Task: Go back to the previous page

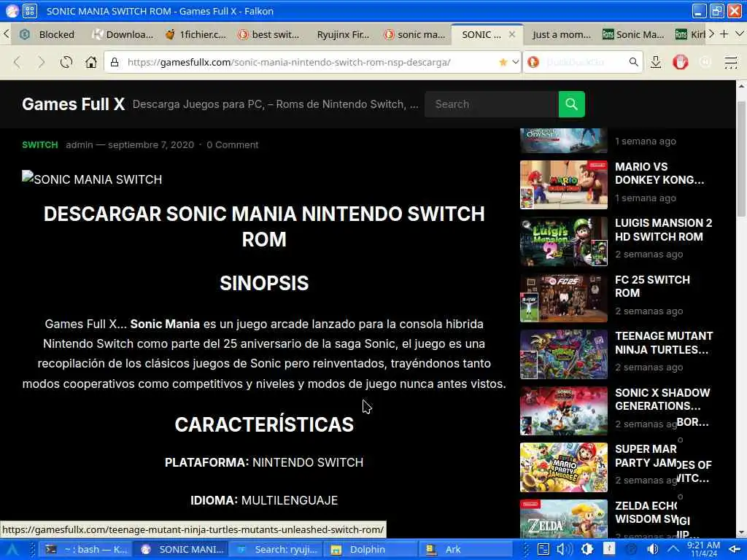Action: tap(18, 63)
